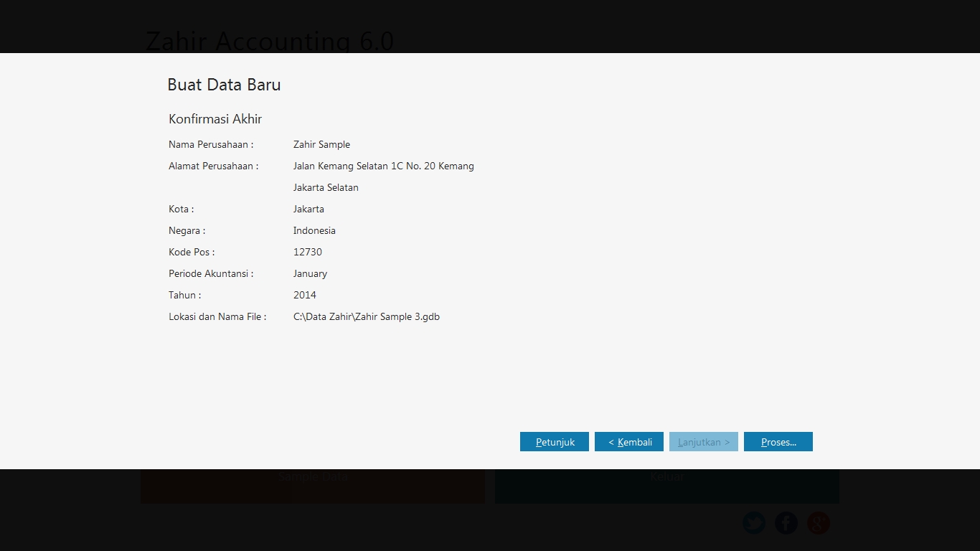Click the Zahir Accounting 6.0 title
Screen dimensions: 980x551
[x=270, y=41]
